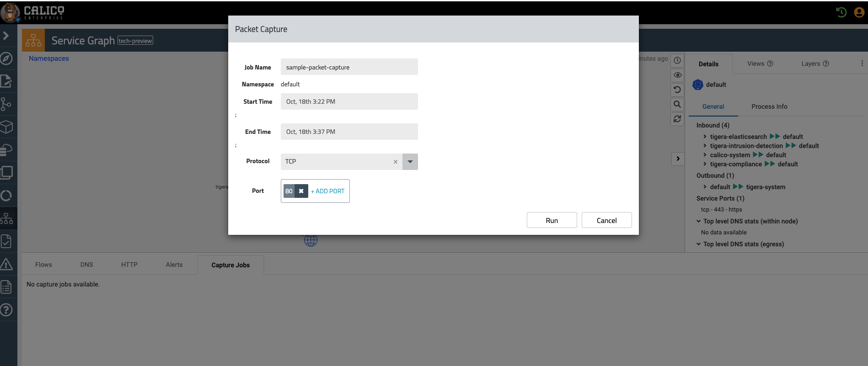Viewport: 868px width, 366px height.
Task: Click the Layers help question mark icon
Action: [x=826, y=64]
